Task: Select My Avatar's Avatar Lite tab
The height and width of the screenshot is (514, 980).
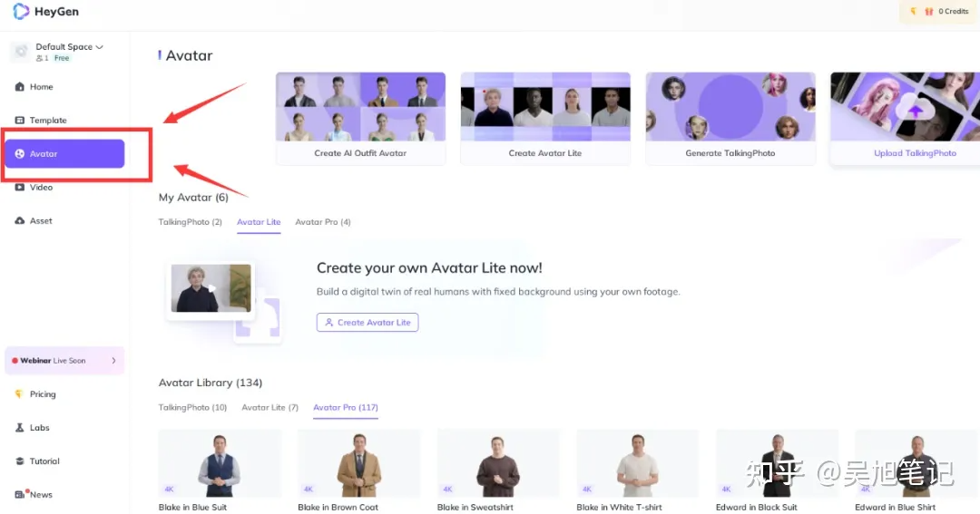Action: pos(259,222)
